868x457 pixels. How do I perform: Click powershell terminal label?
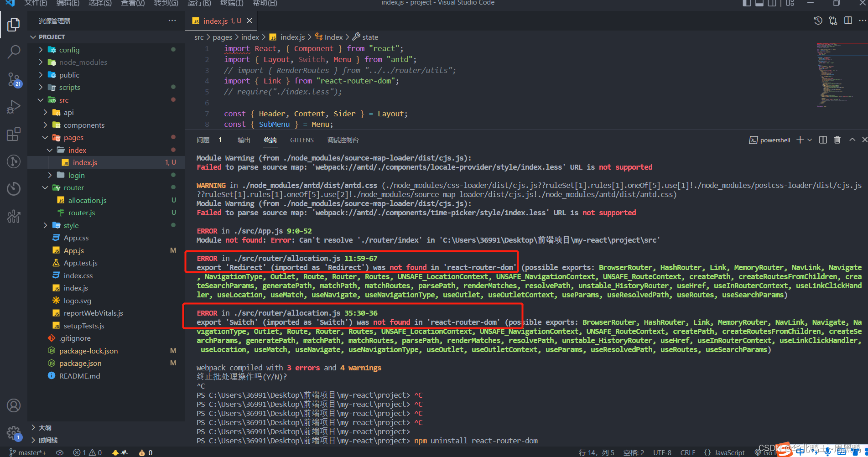(x=770, y=140)
